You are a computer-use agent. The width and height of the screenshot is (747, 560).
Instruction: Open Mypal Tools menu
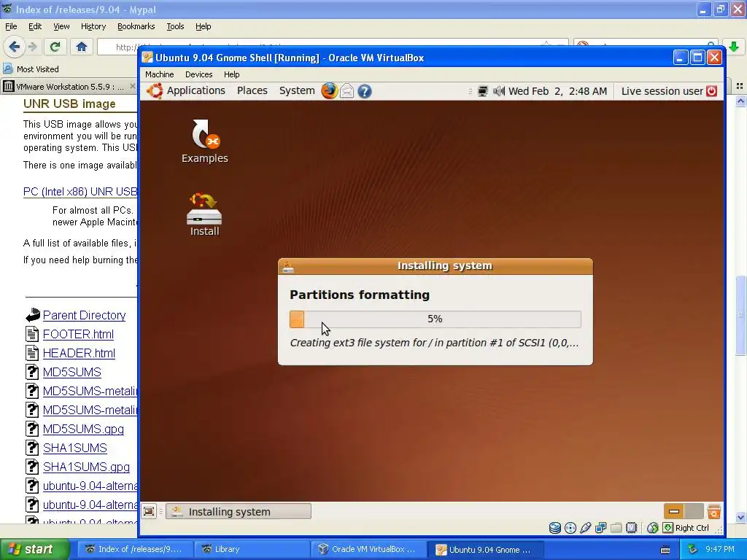pyautogui.click(x=175, y=26)
